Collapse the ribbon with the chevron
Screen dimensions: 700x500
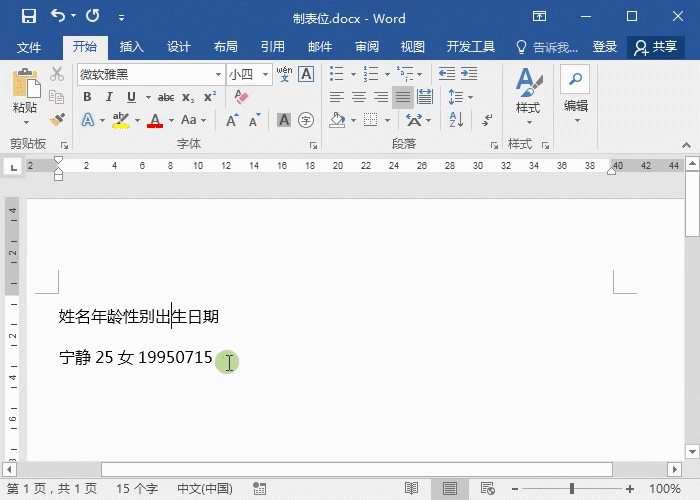[687, 146]
